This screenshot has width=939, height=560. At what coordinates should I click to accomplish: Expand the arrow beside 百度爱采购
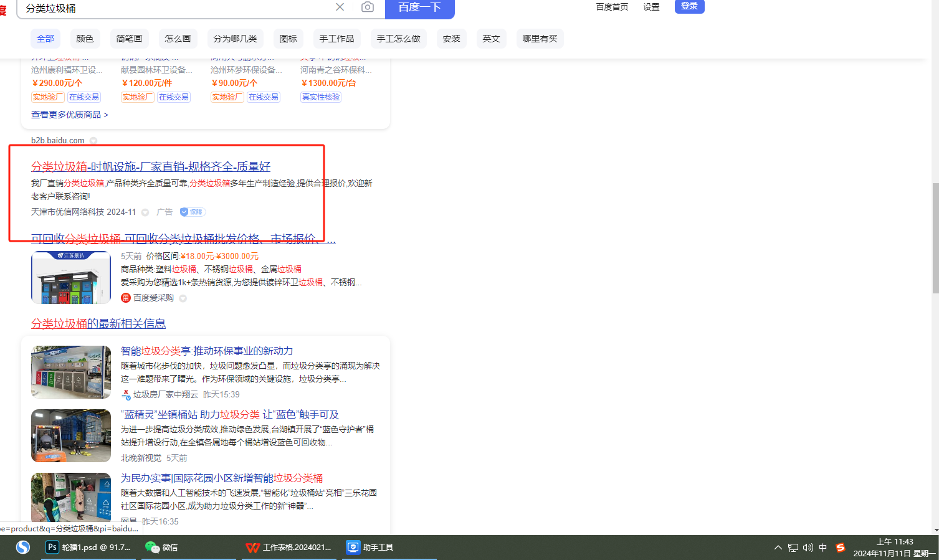(x=183, y=298)
